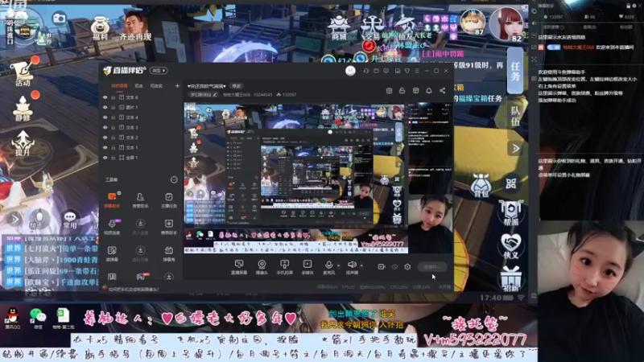Toggle visibility of layer 文本 4
644x362 pixels.
(x=105, y=117)
